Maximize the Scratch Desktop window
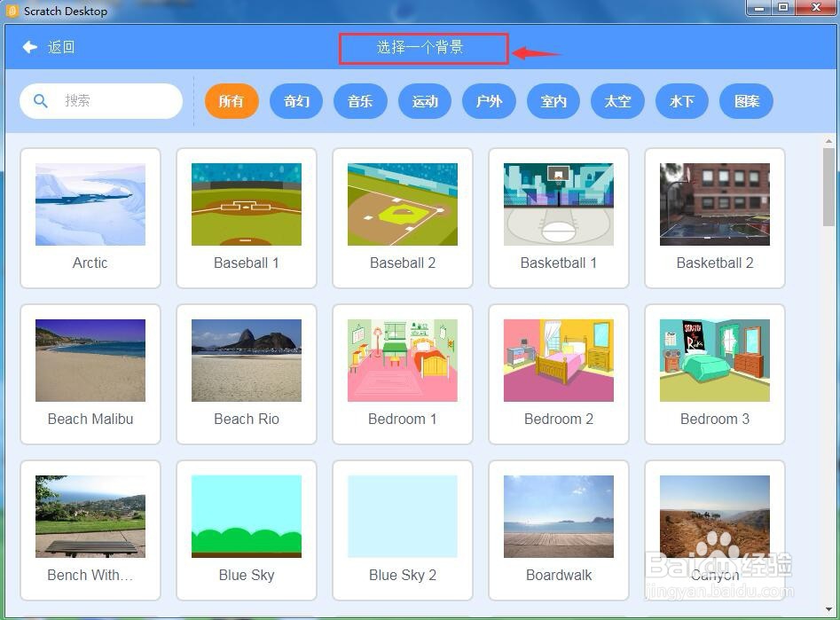Image resolution: width=840 pixels, height=620 pixels. tap(783, 7)
